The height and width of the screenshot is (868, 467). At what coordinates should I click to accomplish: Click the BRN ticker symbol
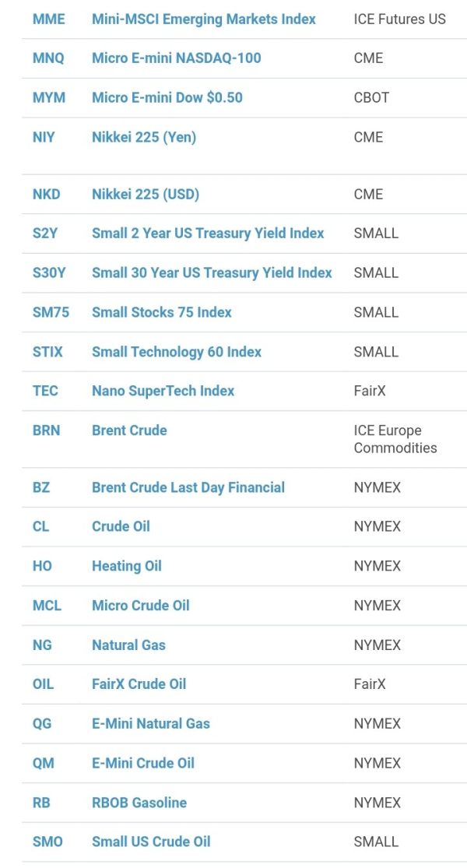(47, 430)
